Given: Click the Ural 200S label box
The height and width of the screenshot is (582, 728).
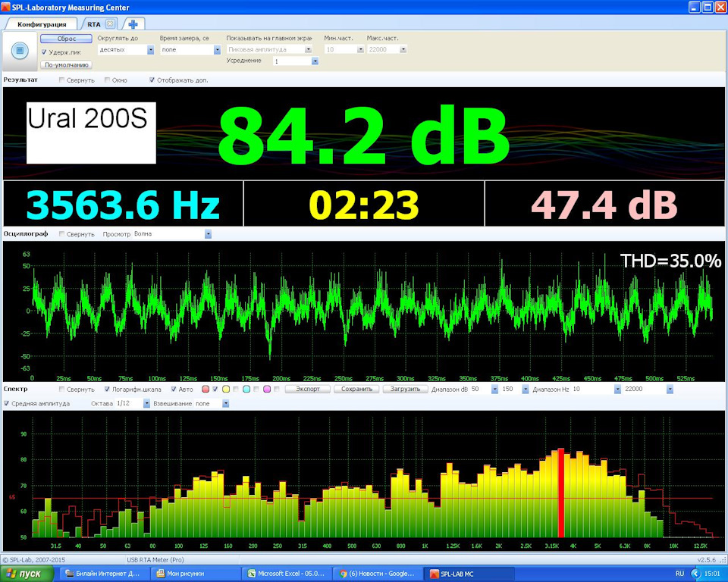Looking at the screenshot, I should [91, 133].
